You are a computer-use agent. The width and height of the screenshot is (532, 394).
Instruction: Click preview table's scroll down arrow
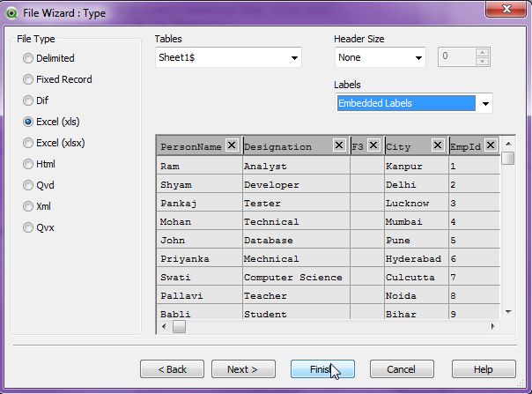pyautogui.click(x=508, y=312)
